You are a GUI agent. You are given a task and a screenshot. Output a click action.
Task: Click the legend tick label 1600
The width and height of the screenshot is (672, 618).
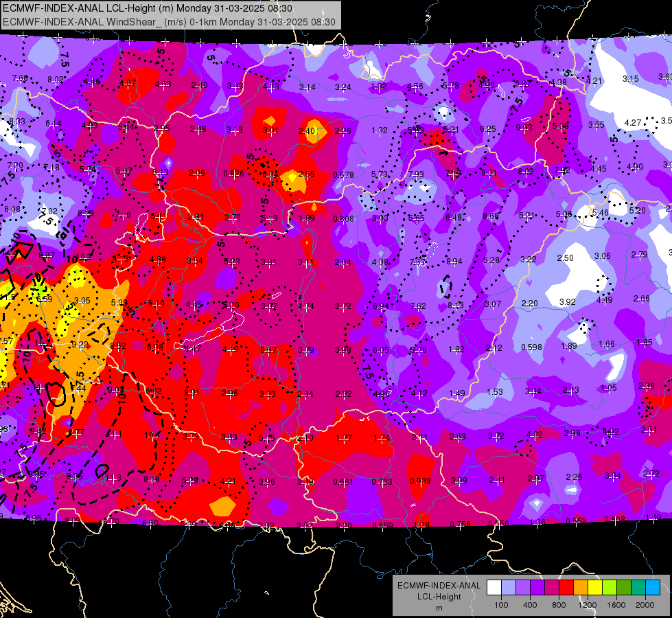pyautogui.click(x=616, y=605)
